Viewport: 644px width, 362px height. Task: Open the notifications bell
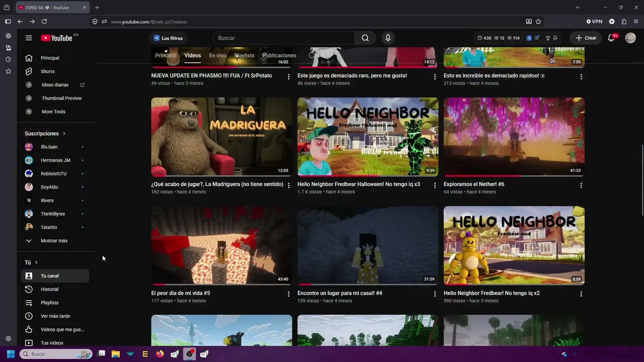612,38
